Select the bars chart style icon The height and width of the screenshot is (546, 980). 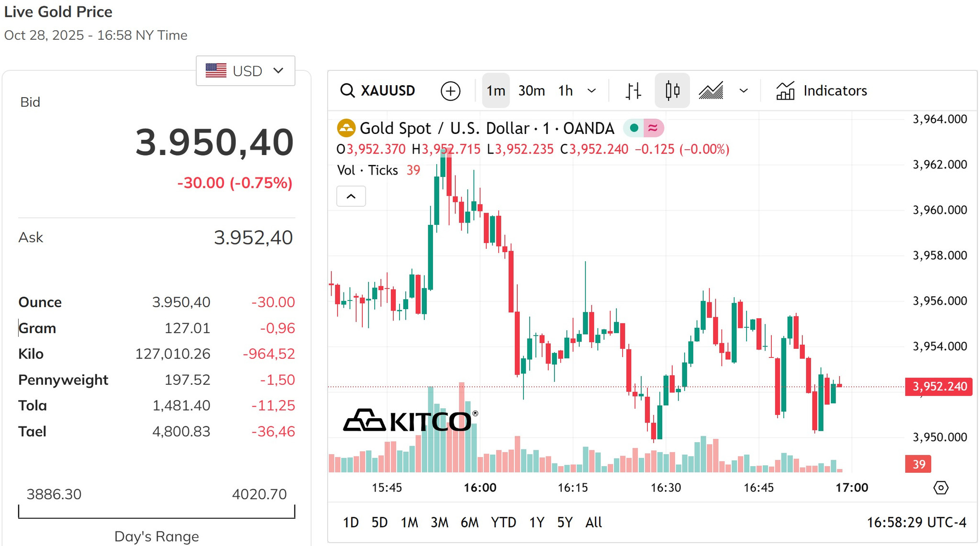[633, 90]
